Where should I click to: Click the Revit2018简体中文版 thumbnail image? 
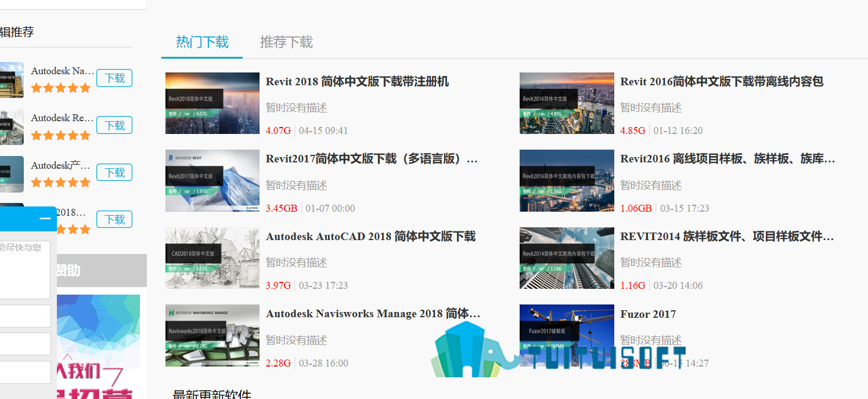click(x=213, y=103)
